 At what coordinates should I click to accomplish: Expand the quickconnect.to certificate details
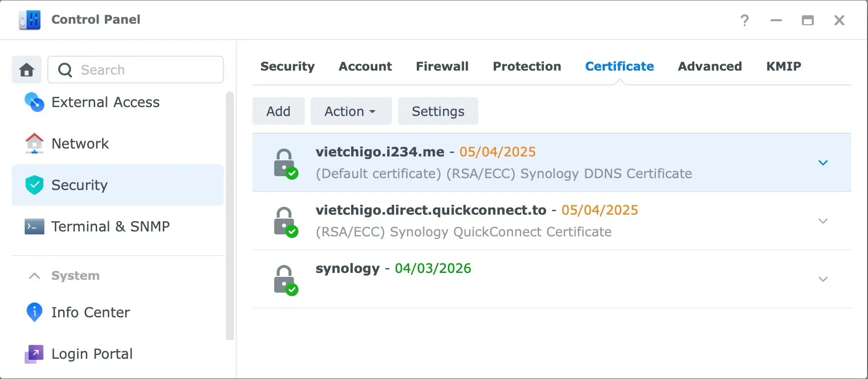823,221
